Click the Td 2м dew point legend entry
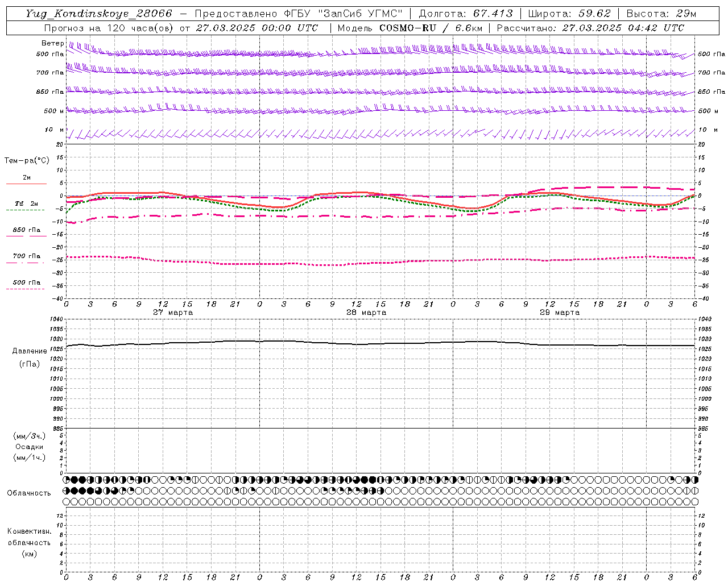Image resolution: width=728 pixels, height=582 pixels. [x=26, y=203]
